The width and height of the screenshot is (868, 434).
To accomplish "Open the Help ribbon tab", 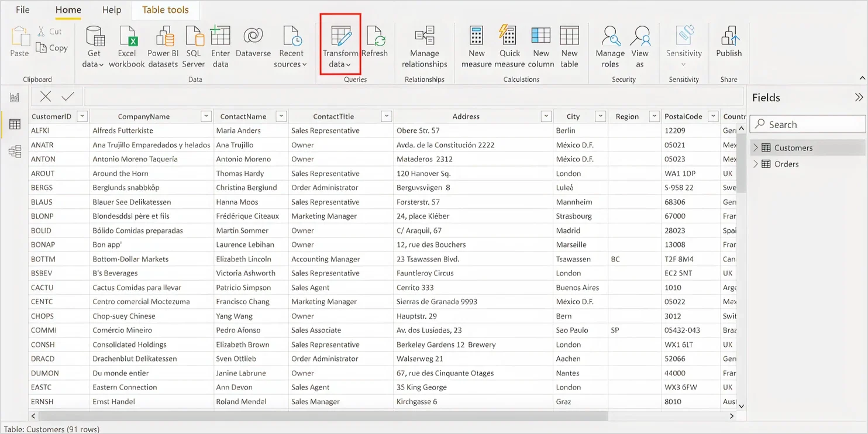I will click(112, 10).
